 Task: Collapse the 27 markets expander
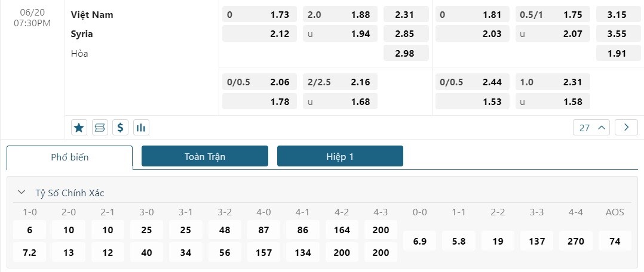pyautogui.click(x=591, y=127)
